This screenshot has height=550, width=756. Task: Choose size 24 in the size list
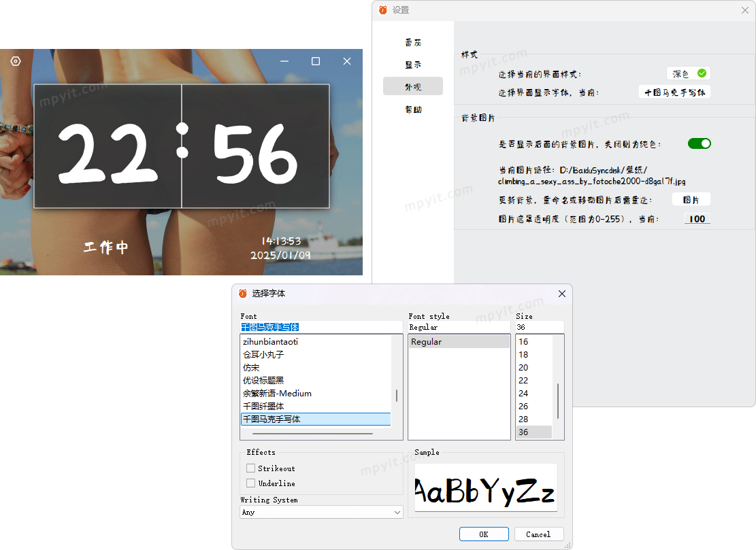[534, 394]
